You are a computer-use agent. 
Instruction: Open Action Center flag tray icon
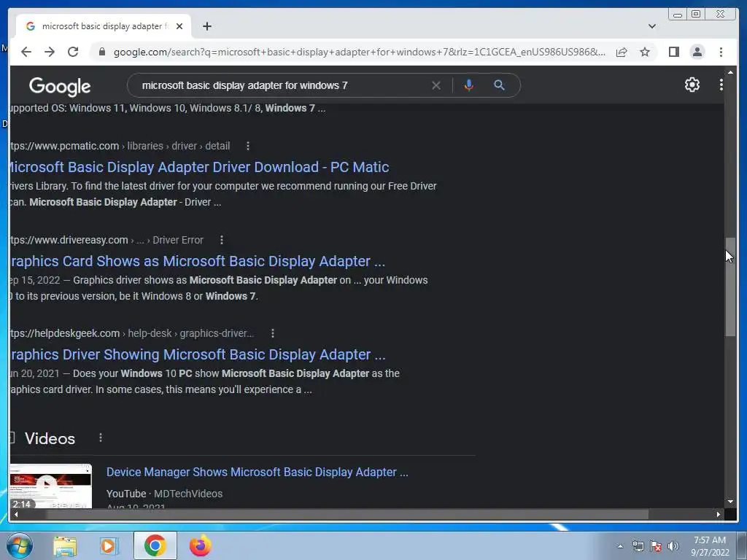656,546
